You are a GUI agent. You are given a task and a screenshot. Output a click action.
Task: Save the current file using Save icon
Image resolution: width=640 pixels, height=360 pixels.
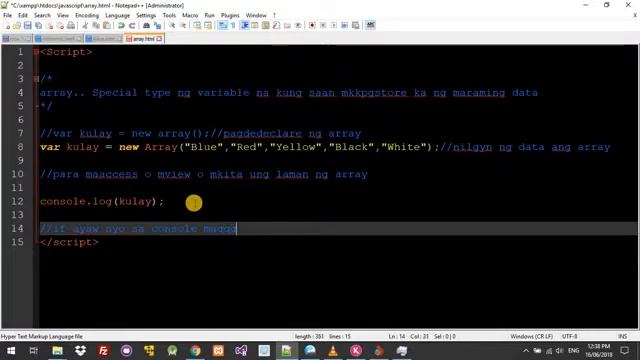[x=28, y=25]
